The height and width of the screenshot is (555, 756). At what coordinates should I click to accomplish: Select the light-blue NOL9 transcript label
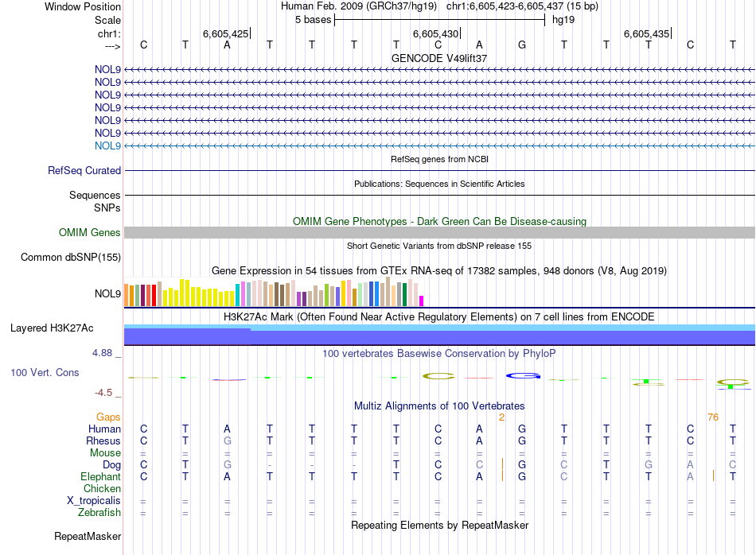point(107,146)
